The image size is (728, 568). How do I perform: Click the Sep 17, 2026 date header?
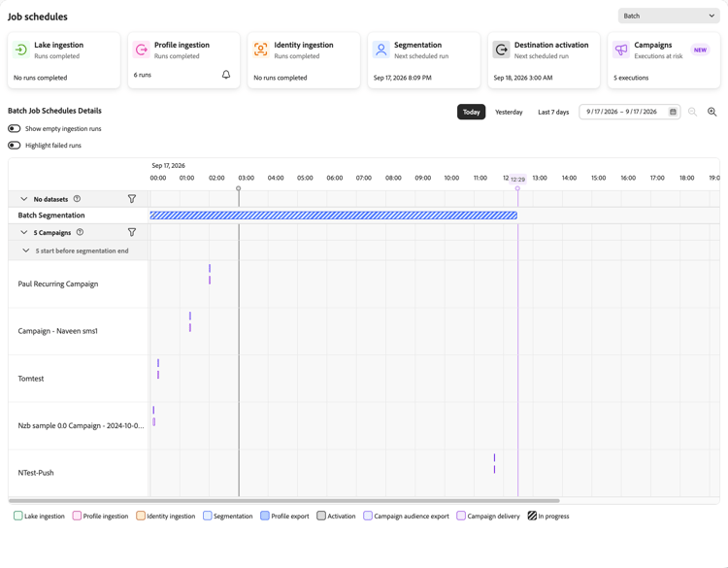click(x=168, y=165)
